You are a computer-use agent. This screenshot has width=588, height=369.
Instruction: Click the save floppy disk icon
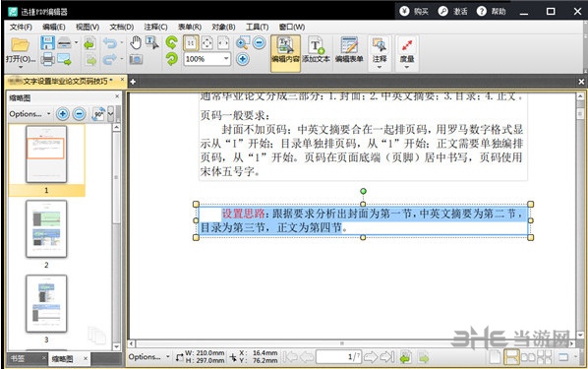(x=47, y=42)
